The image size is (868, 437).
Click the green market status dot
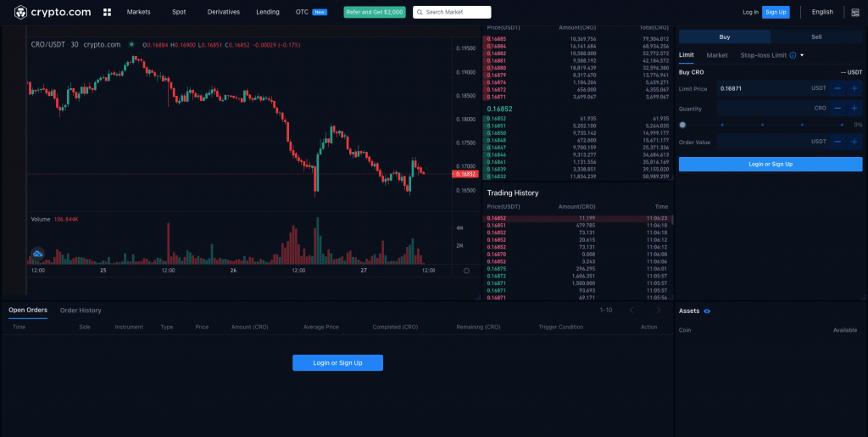[131, 45]
